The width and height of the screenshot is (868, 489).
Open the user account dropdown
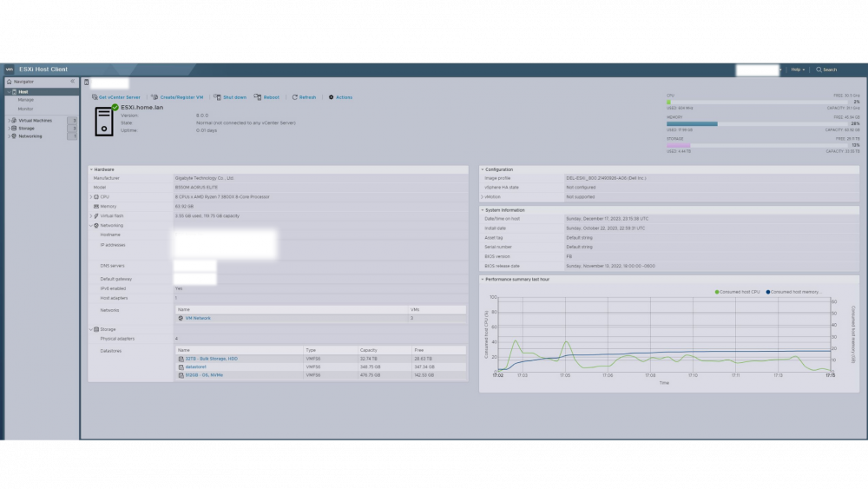coord(759,69)
